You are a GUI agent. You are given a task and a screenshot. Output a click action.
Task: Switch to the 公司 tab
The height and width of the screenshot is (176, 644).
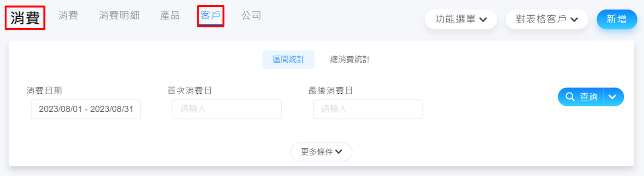[251, 16]
